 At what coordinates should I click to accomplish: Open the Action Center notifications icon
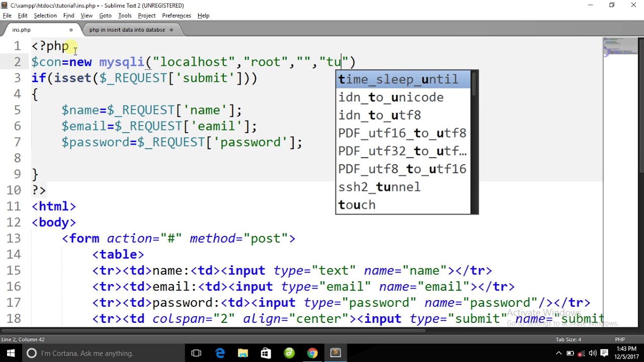point(605,353)
